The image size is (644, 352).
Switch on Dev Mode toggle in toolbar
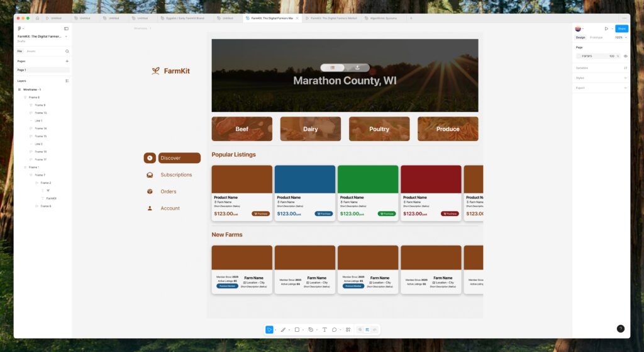[x=374, y=329]
